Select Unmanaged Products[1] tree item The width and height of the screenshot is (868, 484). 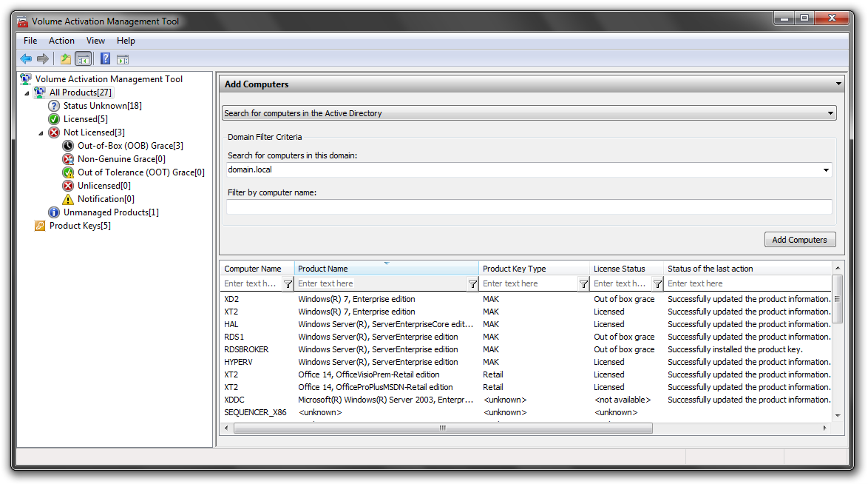coord(111,212)
